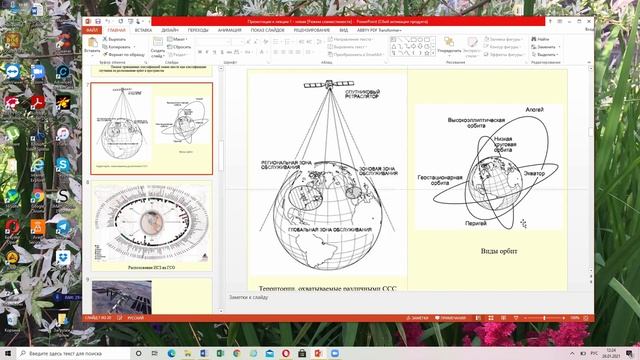Open Layout (Макет) dropdown

point(178,39)
